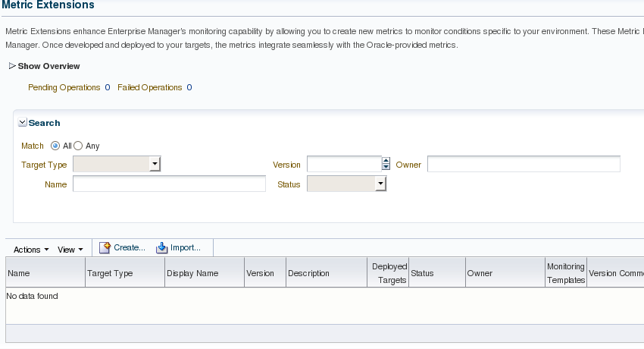Click the Pending Operations count link

pos(108,87)
